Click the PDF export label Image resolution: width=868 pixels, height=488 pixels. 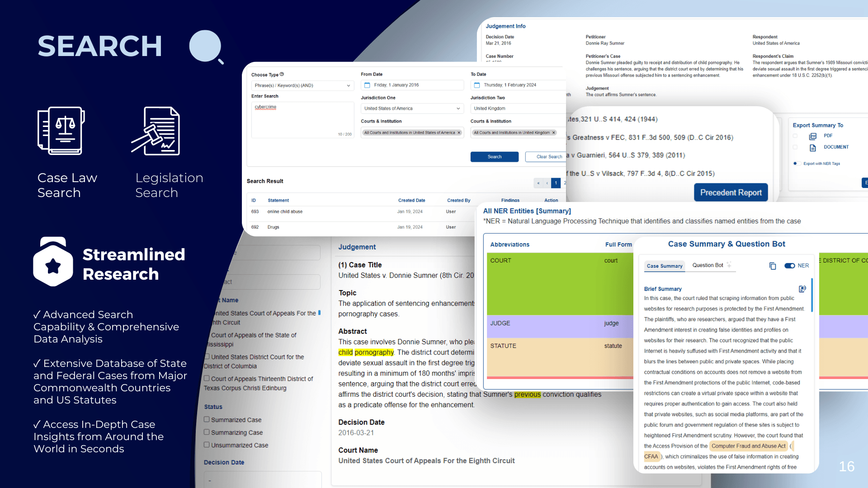(x=828, y=136)
